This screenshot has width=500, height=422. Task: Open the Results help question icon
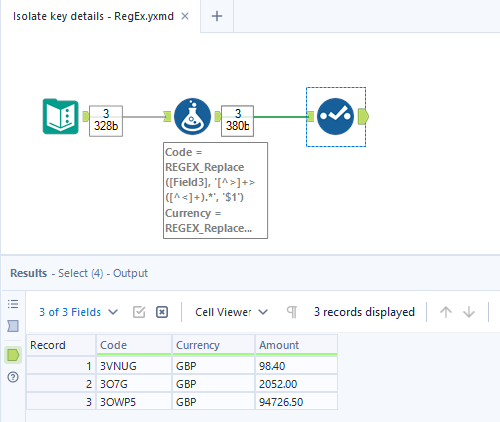point(13,377)
